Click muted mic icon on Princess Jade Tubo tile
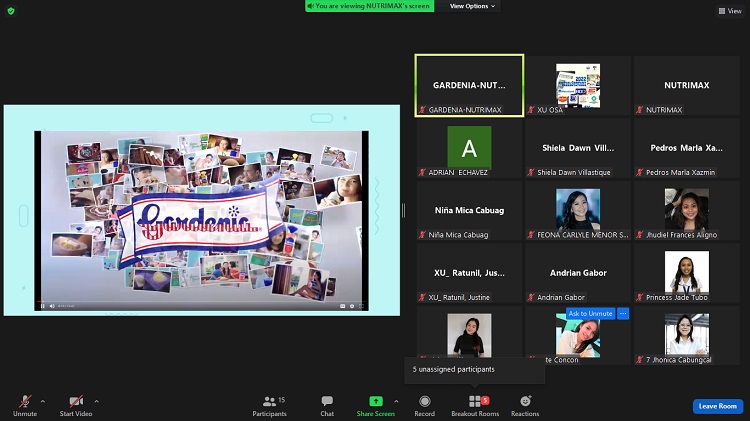Screen dimensions: 750x421 640,297
